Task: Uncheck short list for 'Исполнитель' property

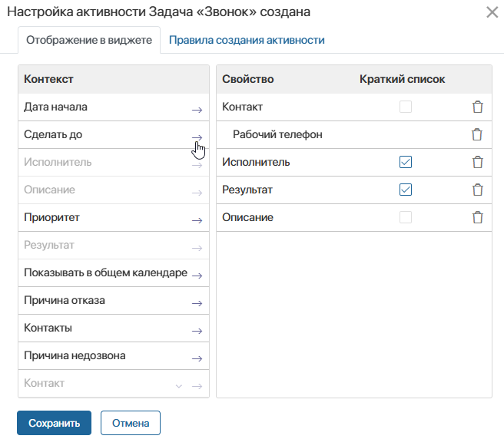Action: tap(406, 162)
